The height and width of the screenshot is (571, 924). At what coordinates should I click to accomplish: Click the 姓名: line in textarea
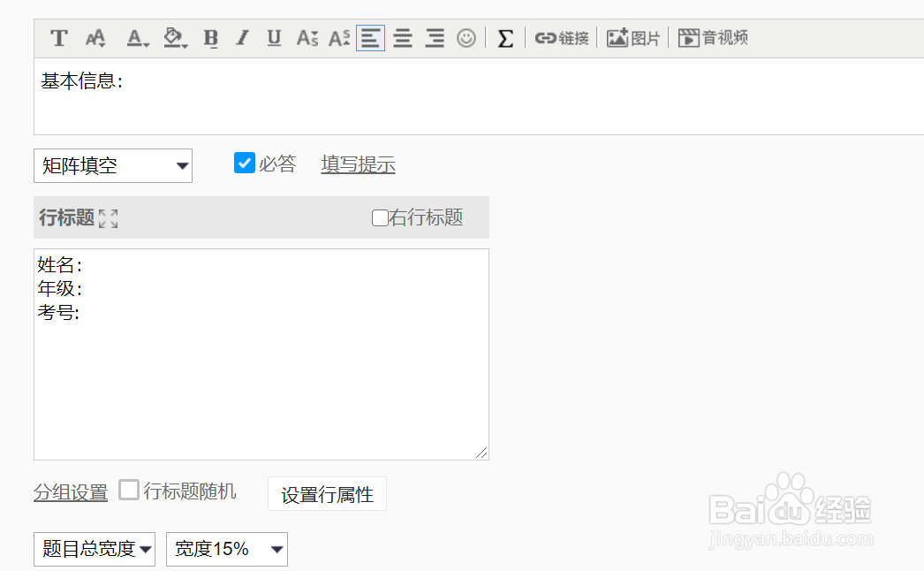(59, 265)
